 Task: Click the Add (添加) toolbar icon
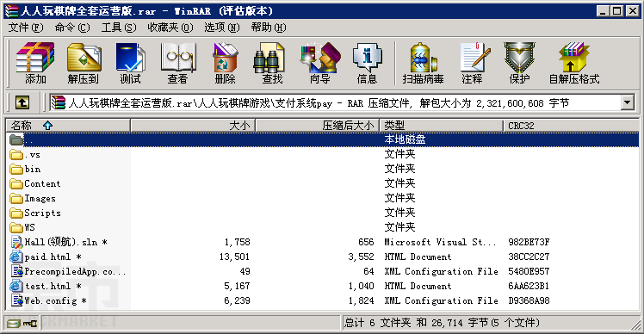(x=35, y=57)
